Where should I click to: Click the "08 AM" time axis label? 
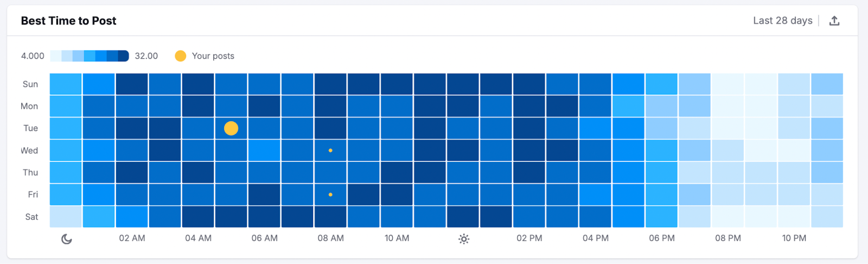330,238
